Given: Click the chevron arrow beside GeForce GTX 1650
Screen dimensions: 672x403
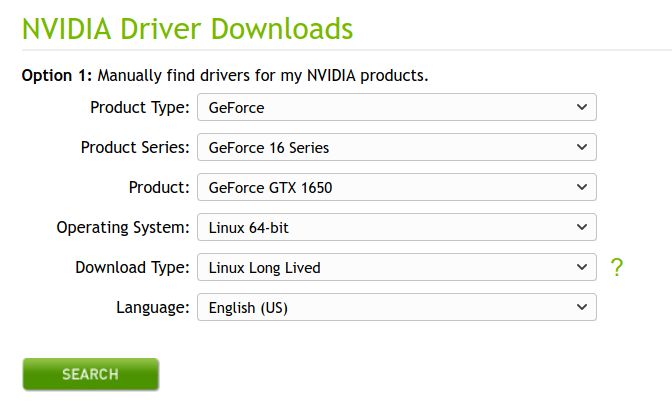Looking at the screenshot, I should click(582, 187).
